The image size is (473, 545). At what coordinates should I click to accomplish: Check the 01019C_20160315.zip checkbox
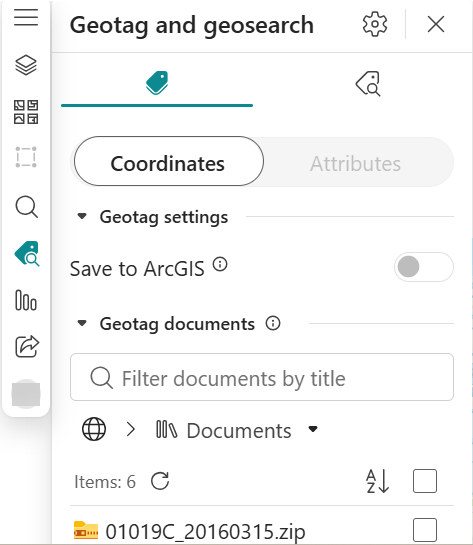coord(425,530)
